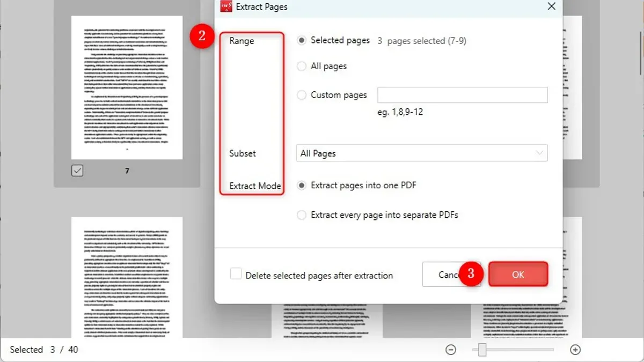
Task: Choose the 'All pages' range option
Action: [x=302, y=67]
